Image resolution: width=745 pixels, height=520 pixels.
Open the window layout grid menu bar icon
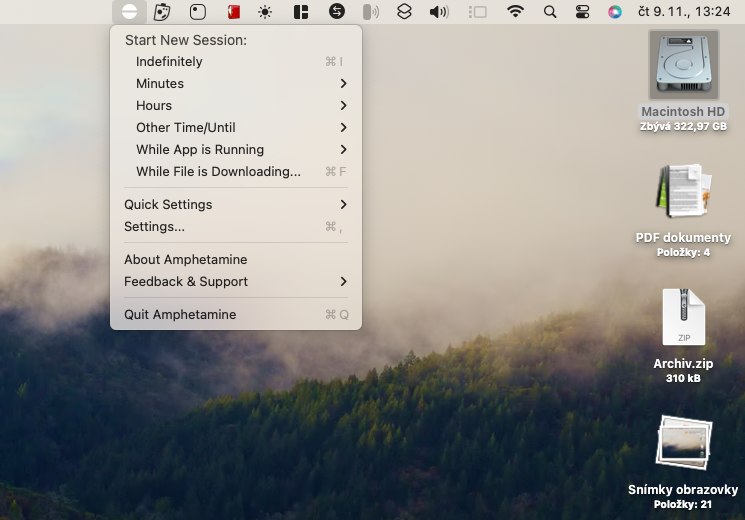tap(301, 12)
